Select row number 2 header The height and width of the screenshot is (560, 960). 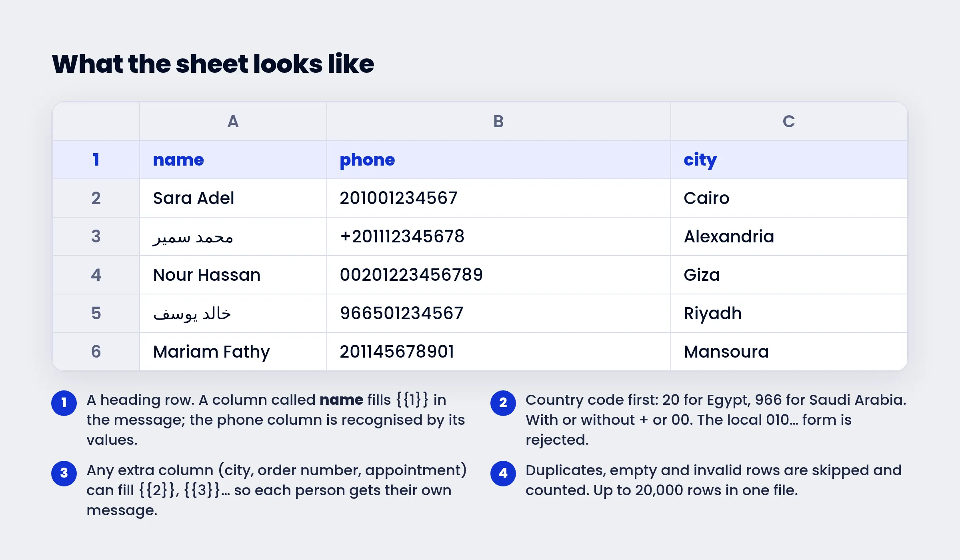96,198
